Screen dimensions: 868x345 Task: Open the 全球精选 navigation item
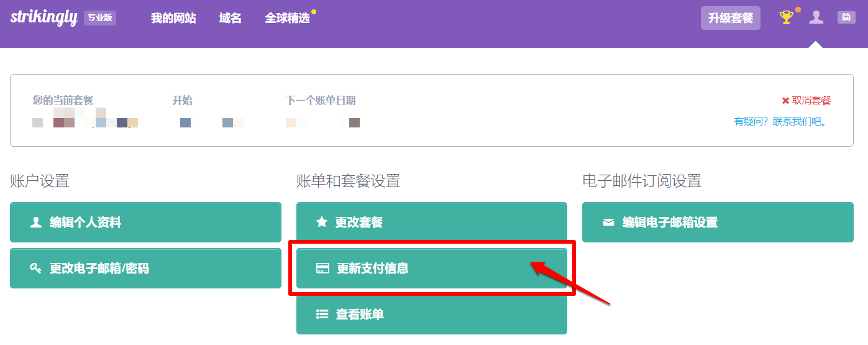coord(288,18)
